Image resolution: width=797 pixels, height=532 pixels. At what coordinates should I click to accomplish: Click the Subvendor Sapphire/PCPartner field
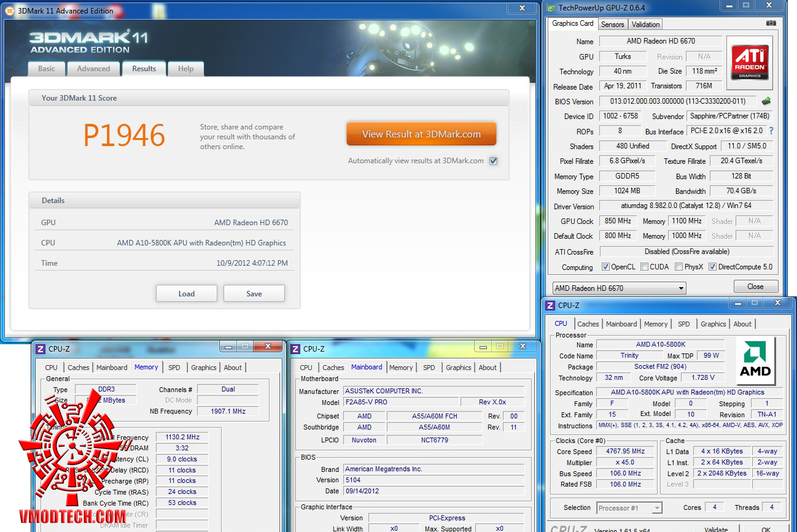730,116
